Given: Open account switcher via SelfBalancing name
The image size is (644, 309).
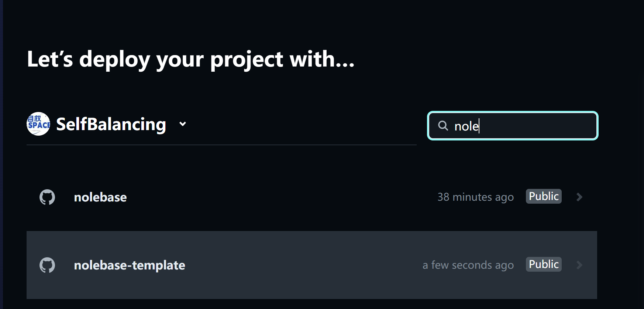Looking at the screenshot, I should click(x=111, y=124).
